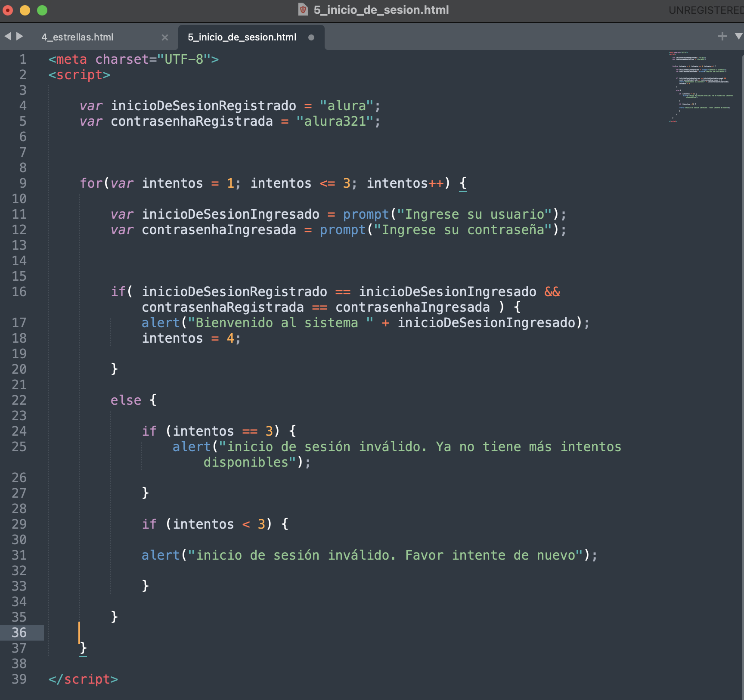
Task: Click line number 22 in gutter
Action: click(x=19, y=400)
